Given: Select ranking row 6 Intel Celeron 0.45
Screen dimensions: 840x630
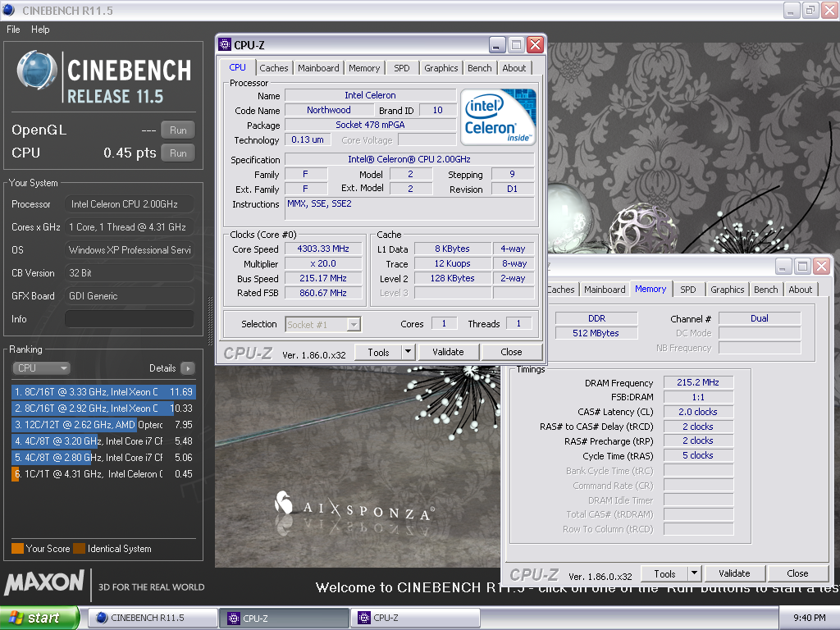Looking at the screenshot, I should 103,474.
